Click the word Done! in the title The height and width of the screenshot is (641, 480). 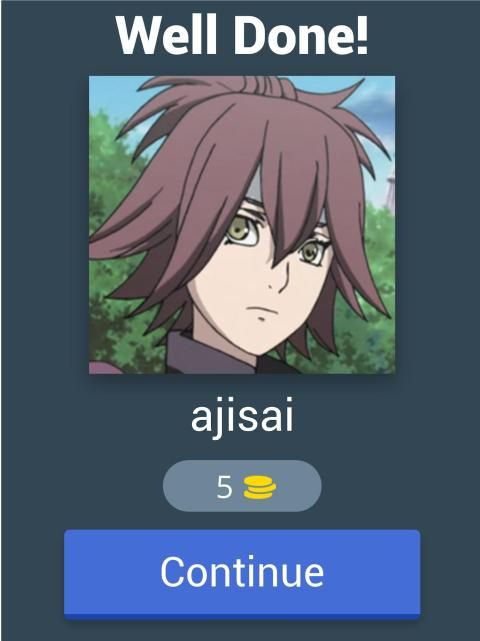pos(301,35)
